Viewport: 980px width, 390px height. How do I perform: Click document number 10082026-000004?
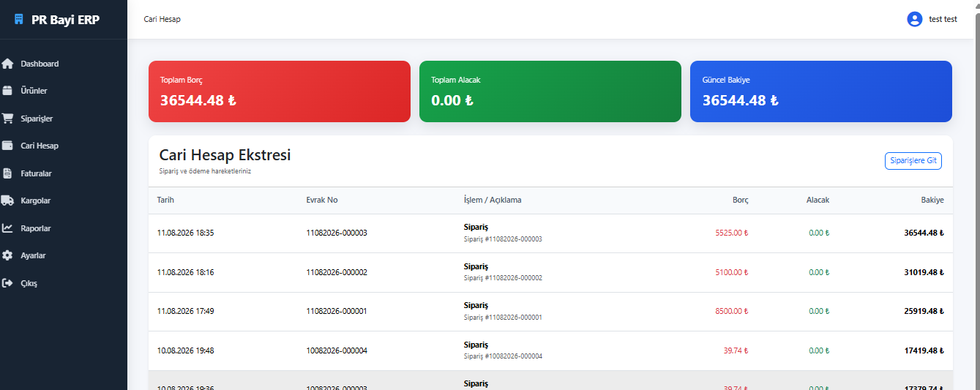pos(337,350)
